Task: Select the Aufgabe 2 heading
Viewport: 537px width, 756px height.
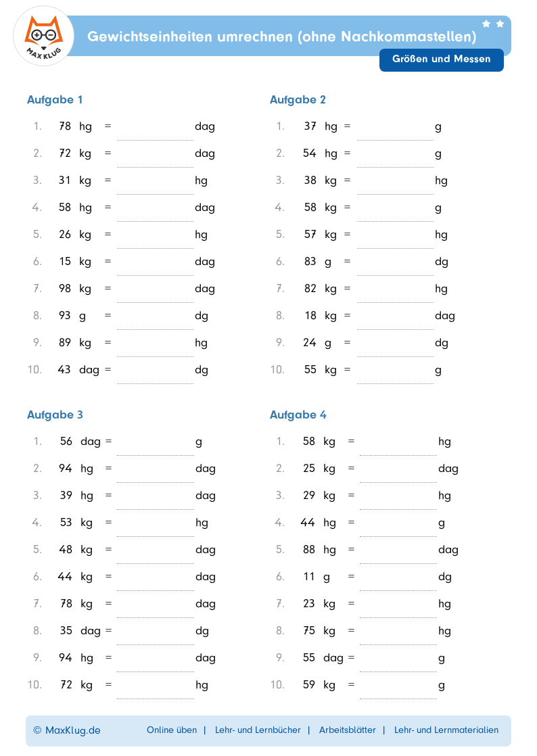Action: click(298, 100)
